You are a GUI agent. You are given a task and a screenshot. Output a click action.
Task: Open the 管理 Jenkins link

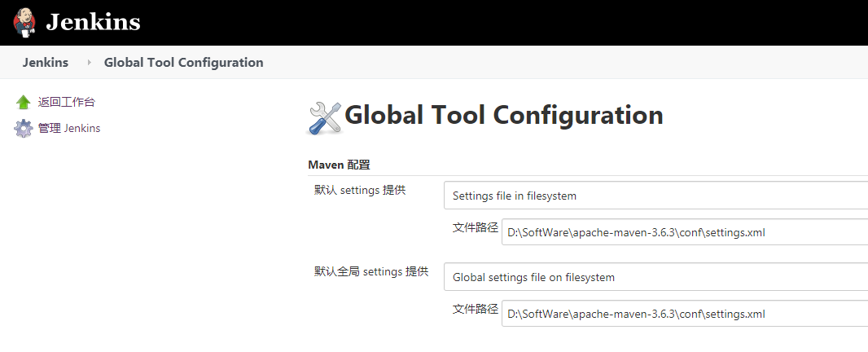[69, 128]
